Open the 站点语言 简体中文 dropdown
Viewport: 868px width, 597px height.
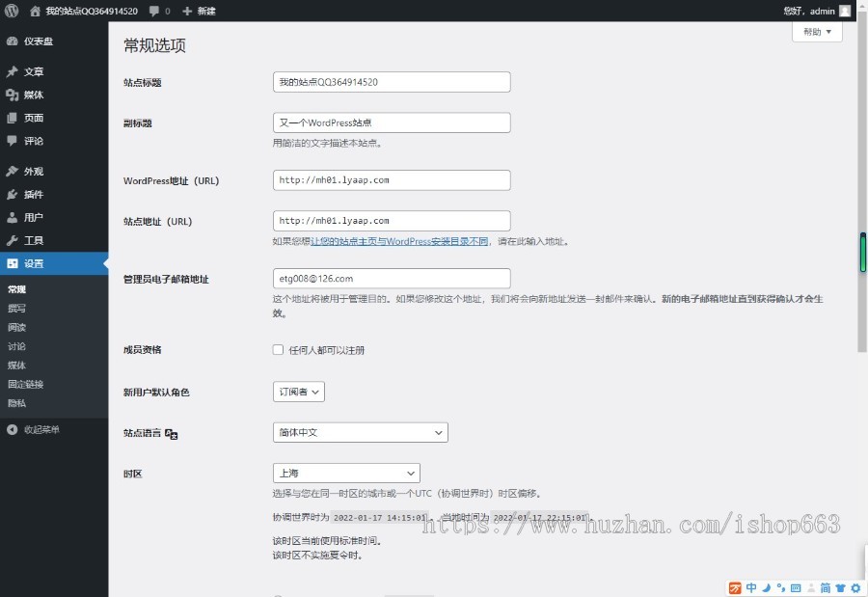click(361, 432)
